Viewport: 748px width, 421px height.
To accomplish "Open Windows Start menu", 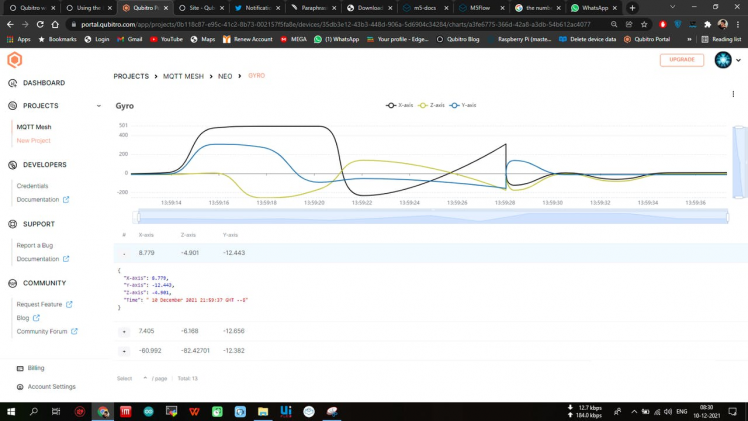I will (x=10, y=411).
